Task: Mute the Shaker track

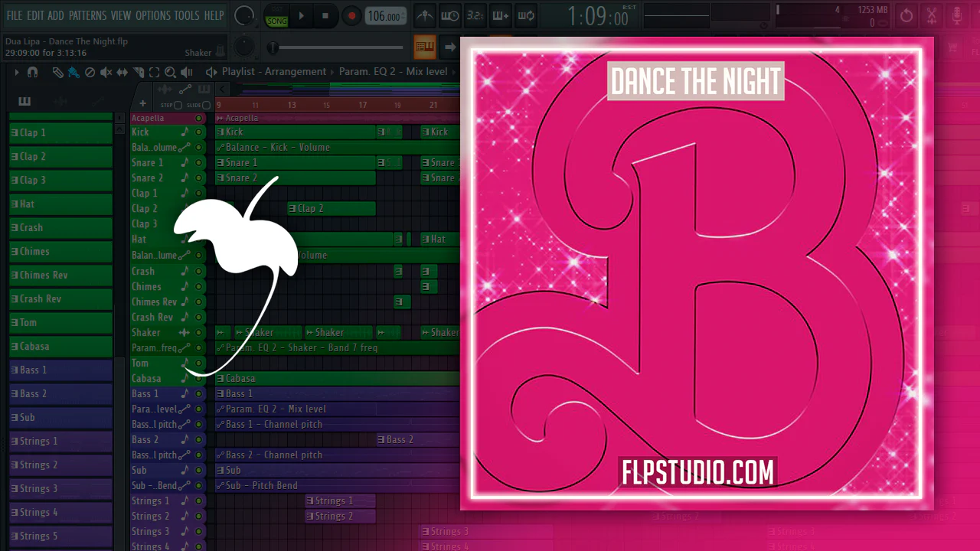Action: pos(199,333)
